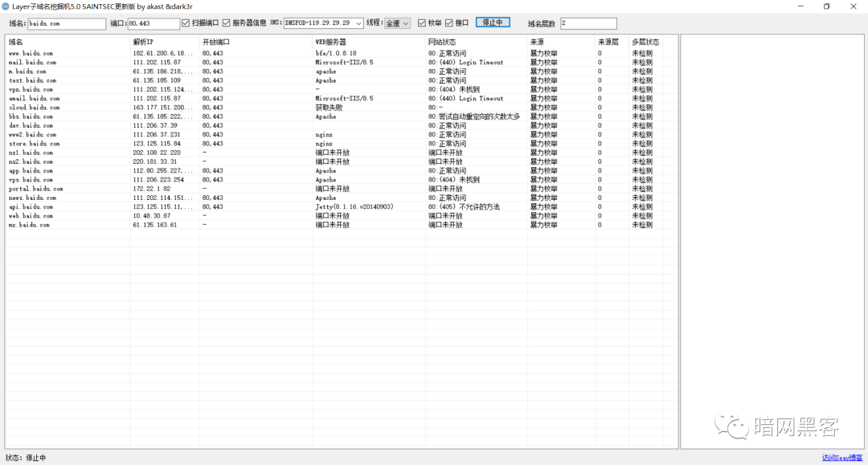Click IP 61.135.163.61 cell
The height and width of the screenshot is (465, 868).
[x=155, y=225]
